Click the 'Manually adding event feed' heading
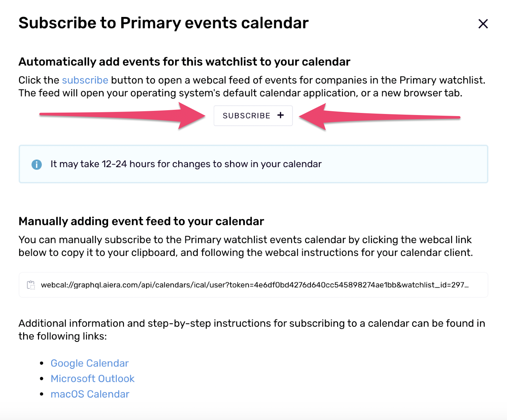The image size is (507, 420). pyautogui.click(x=141, y=221)
